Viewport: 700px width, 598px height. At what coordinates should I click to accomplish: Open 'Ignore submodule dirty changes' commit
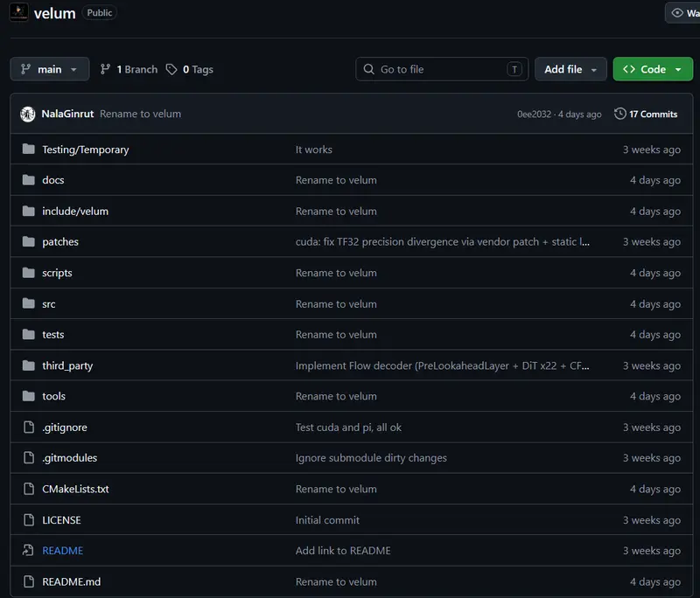[371, 458]
